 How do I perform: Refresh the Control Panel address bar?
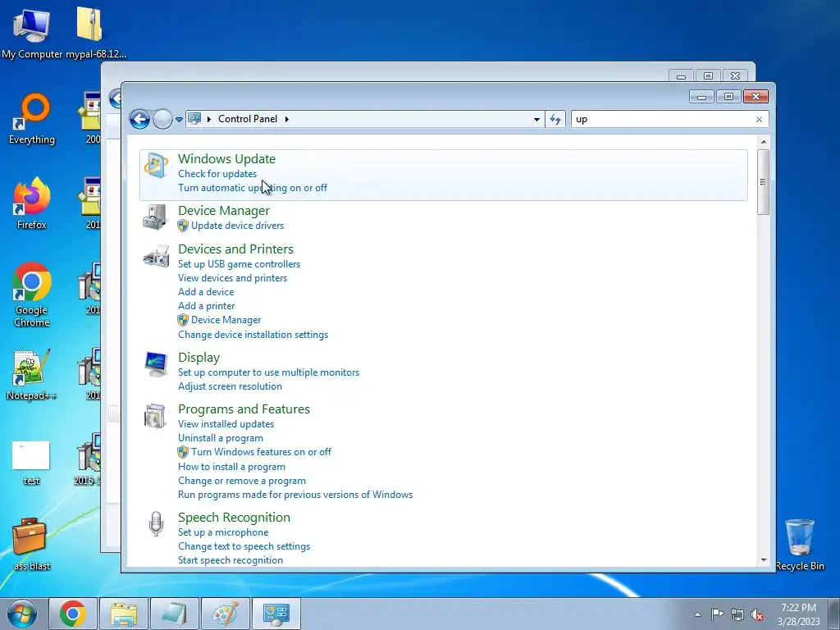(555, 120)
